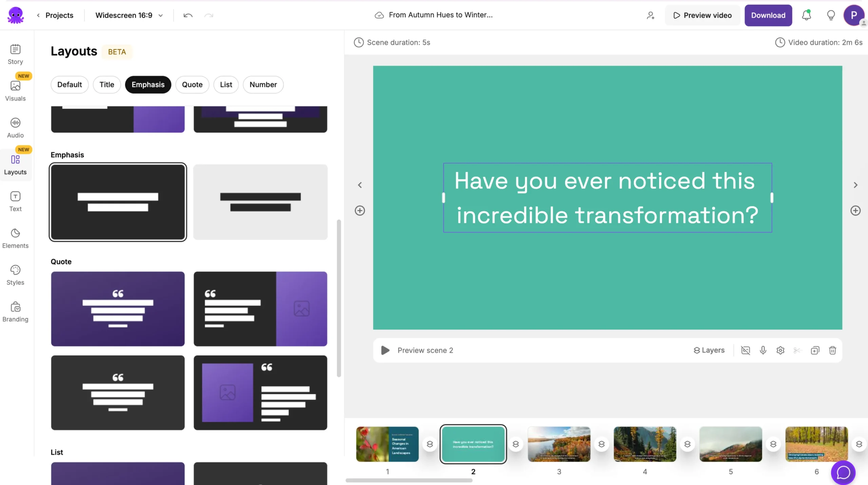The height and width of the screenshot is (485, 868).
Task: Duplicate the current scene icon
Action: [815, 350]
